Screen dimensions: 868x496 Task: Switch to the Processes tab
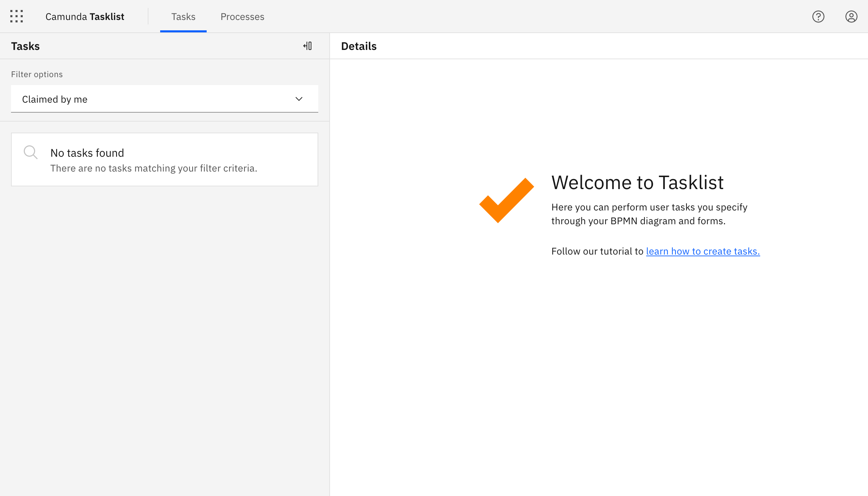242,17
